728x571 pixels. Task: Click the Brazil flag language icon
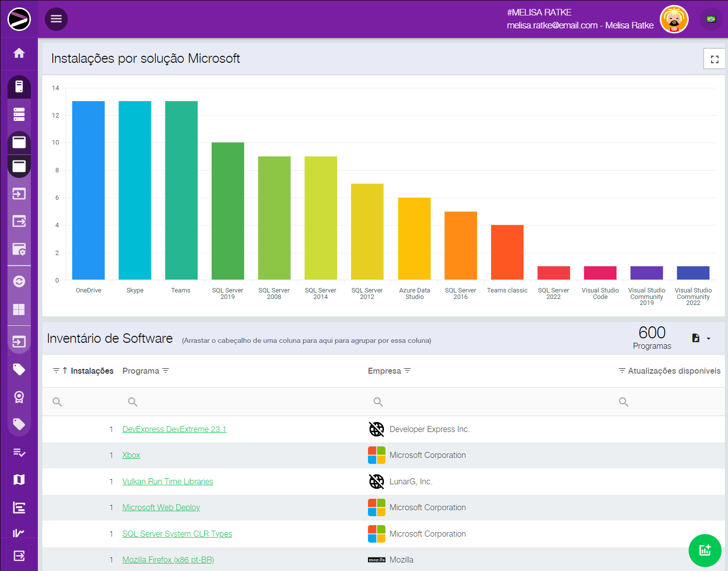[x=711, y=19]
